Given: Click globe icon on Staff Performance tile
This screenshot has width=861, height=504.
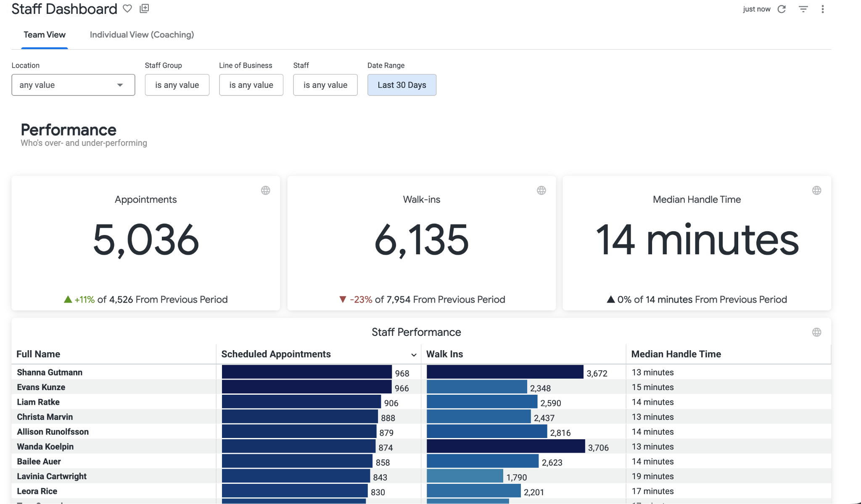Looking at the screenshot, I should pos(817,332).
